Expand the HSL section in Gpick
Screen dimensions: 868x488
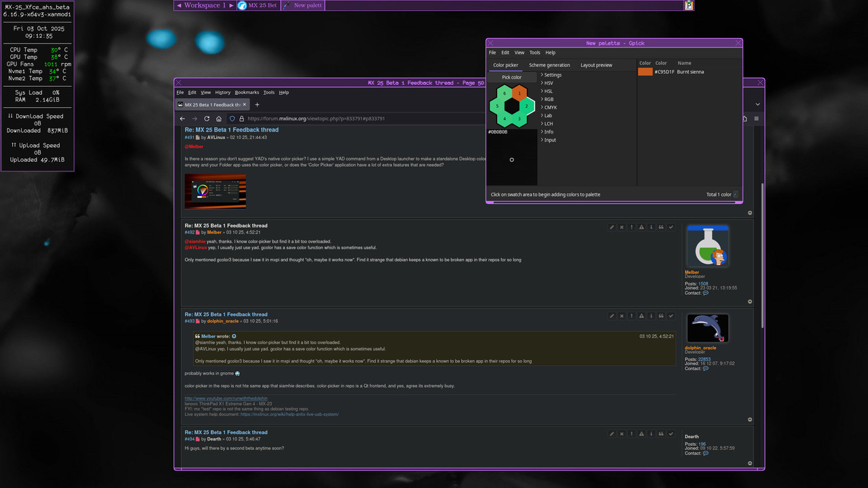point(547,91)
